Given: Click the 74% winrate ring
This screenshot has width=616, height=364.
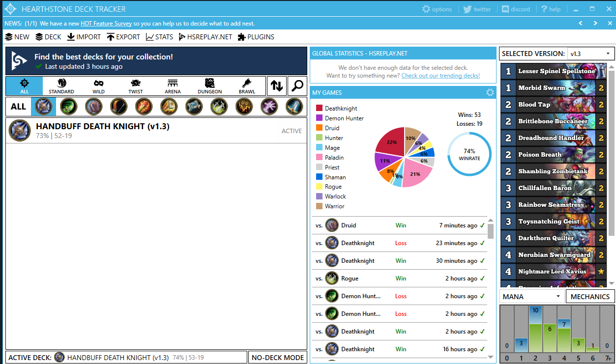Looking at the screenshot, I should (x=469, y=154).
